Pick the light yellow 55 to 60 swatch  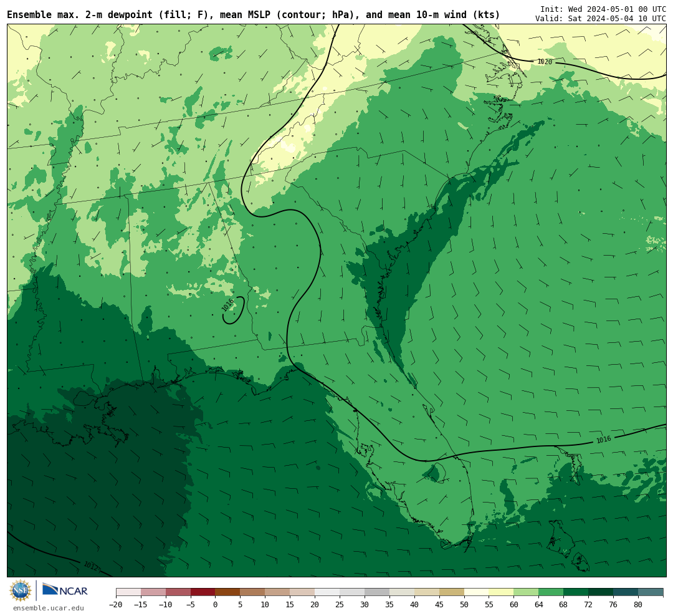point(502,592)
